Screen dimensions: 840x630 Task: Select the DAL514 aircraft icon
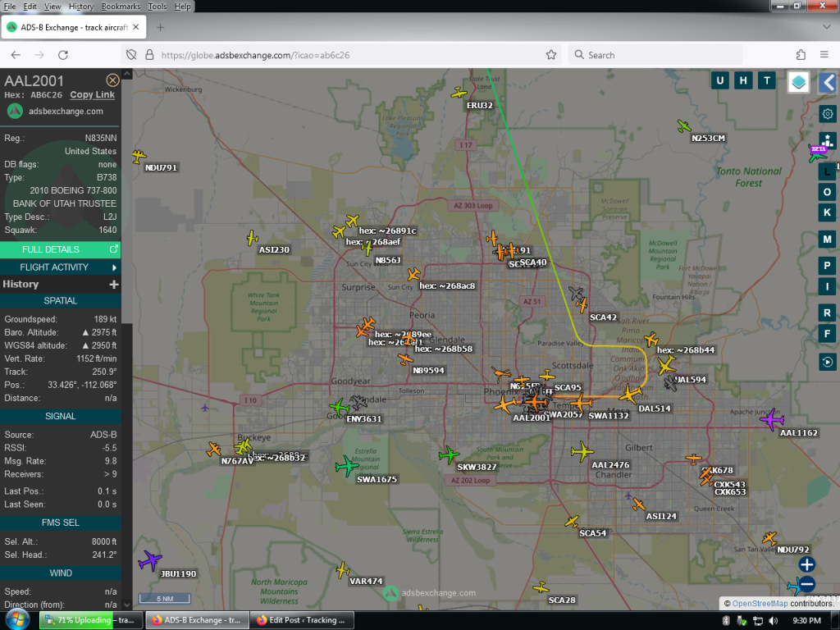630,395
